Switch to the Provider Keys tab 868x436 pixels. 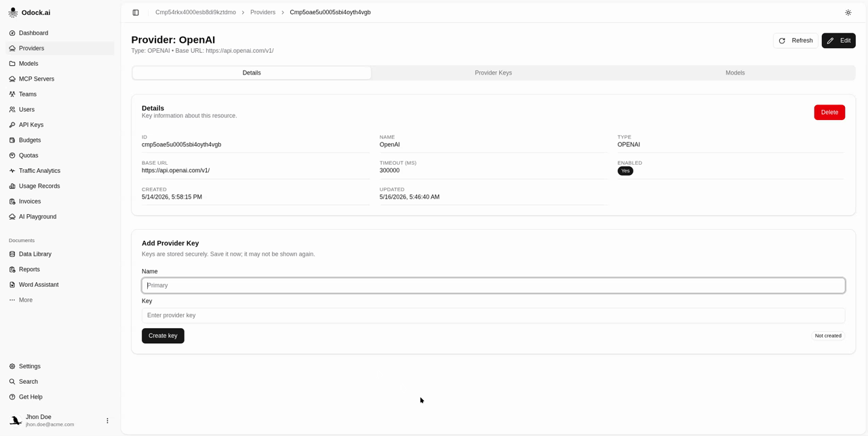pos(493,73)
